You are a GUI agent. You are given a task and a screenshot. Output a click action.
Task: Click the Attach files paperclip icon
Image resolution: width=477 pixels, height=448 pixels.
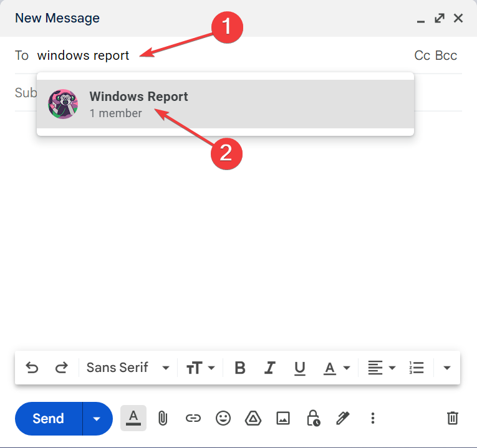coord(163,418)
